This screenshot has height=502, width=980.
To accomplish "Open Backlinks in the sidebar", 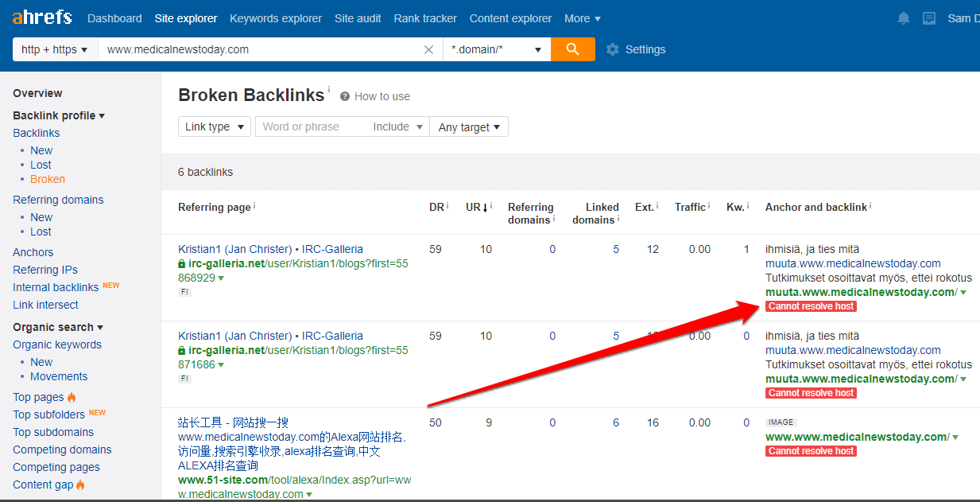I will coord(37,133).
